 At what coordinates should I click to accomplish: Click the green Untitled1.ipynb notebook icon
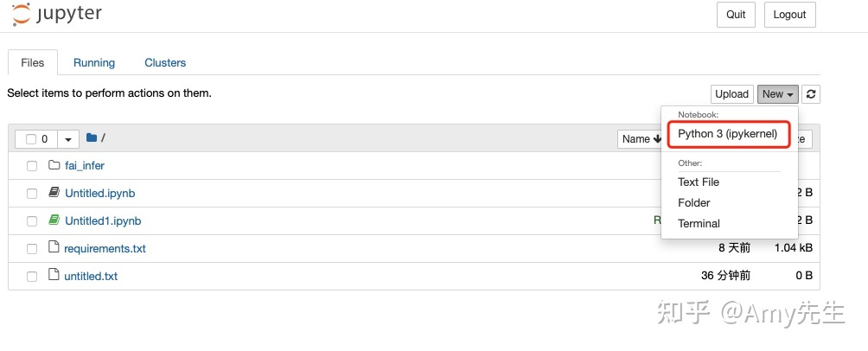point(54,220)
